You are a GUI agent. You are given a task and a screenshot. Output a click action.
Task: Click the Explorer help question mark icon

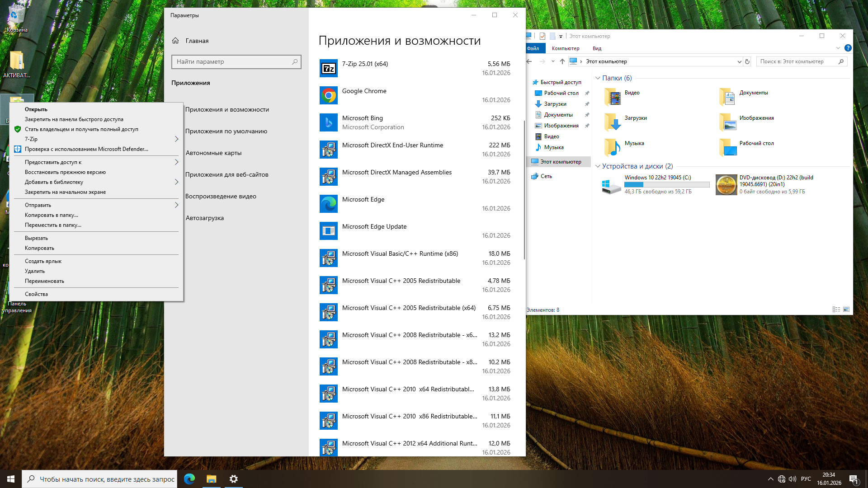(x=848, y=48)
